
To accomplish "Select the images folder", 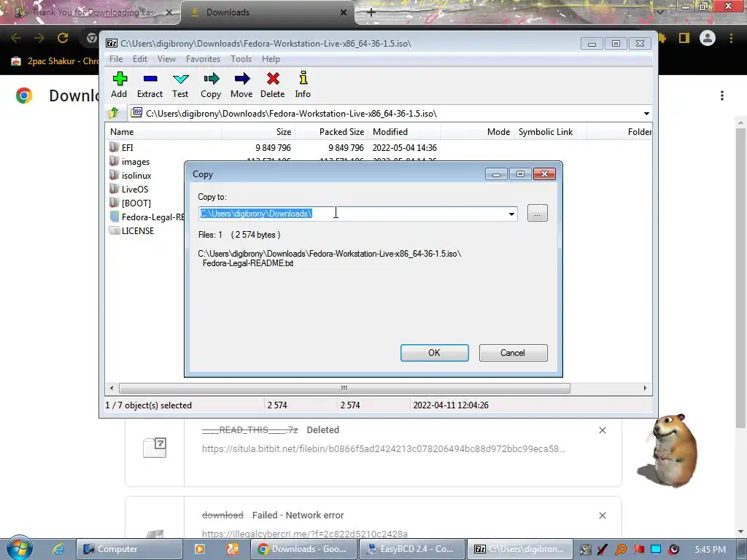I will click(x=136, y=162).
